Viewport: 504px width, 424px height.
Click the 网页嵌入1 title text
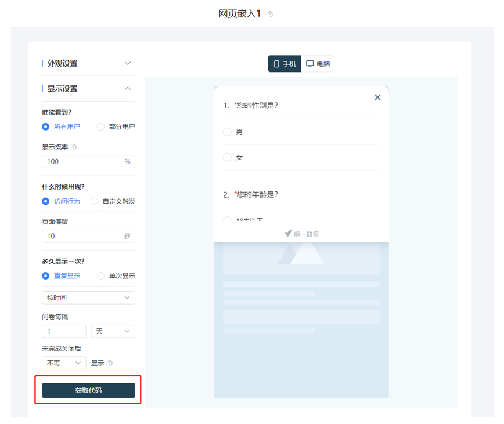239,14
